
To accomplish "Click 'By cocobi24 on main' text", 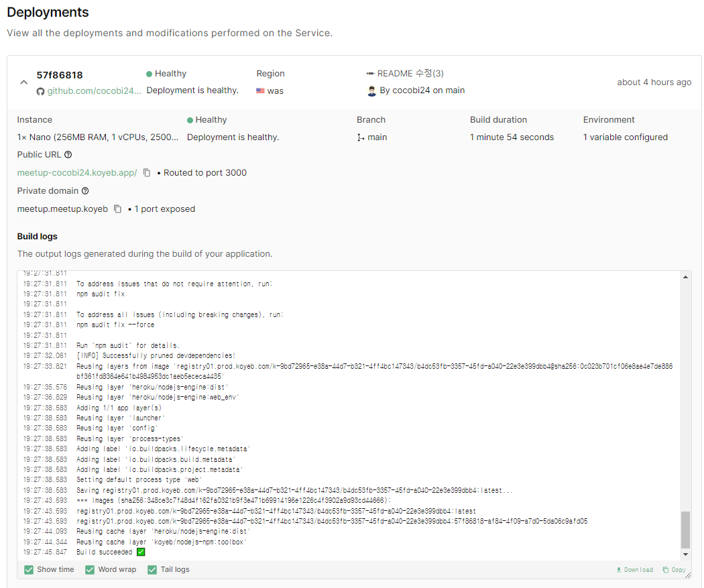I will 422,91.
